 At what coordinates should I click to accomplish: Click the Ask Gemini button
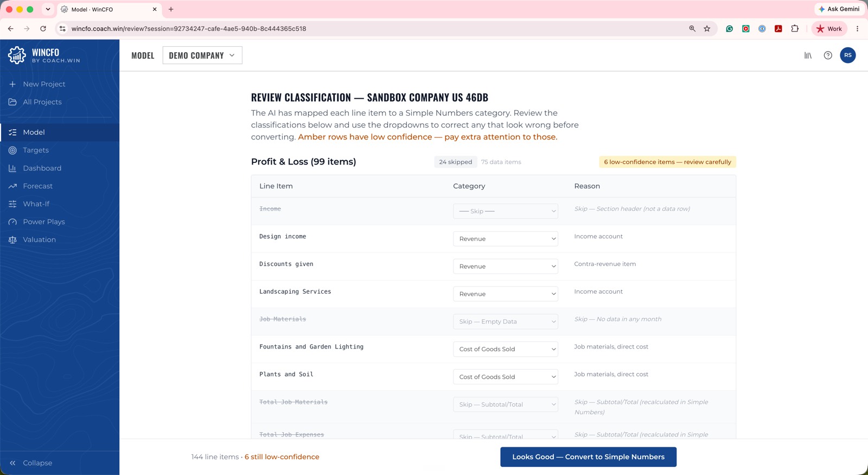839,9
